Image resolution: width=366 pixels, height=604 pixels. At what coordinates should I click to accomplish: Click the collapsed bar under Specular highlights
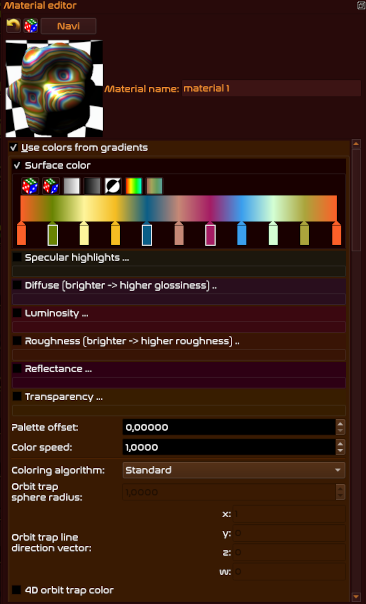179,271
